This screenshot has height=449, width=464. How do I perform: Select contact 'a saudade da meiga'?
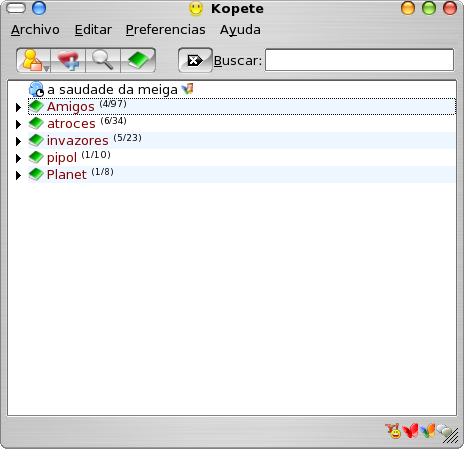tap(112, 90)
